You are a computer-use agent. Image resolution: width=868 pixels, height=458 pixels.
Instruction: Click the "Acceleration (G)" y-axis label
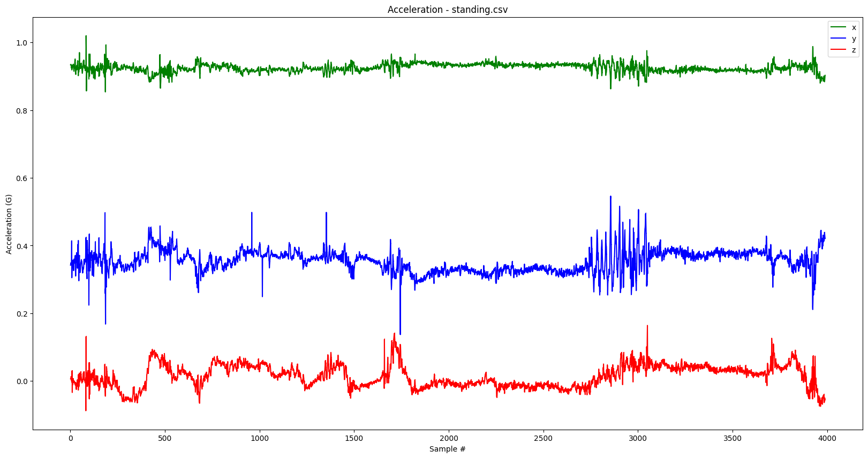[x=9, y=224]
